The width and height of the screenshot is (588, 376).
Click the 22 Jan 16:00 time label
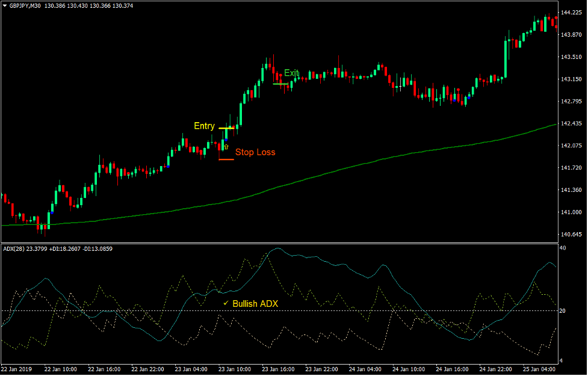tap(104, 369)
